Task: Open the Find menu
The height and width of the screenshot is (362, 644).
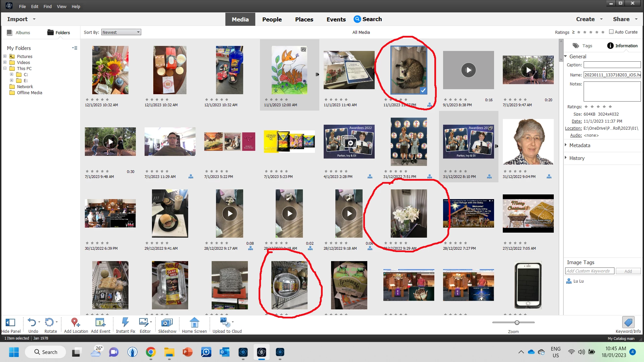Action: pyautogui.click(x=48, y=6)
